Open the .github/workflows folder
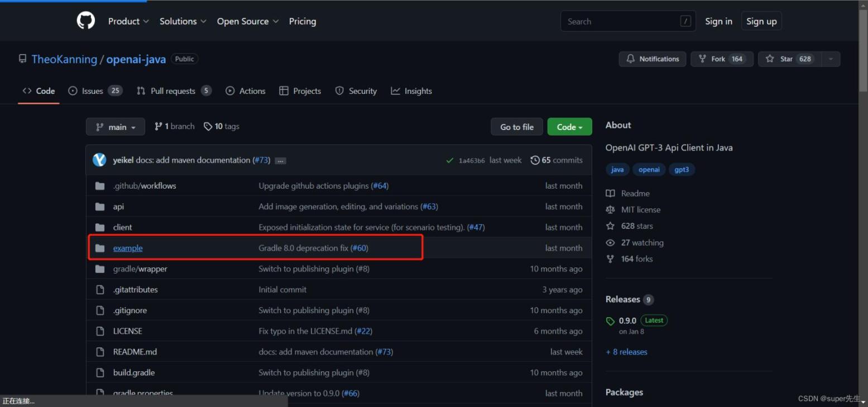 click(x=145, y=186)
